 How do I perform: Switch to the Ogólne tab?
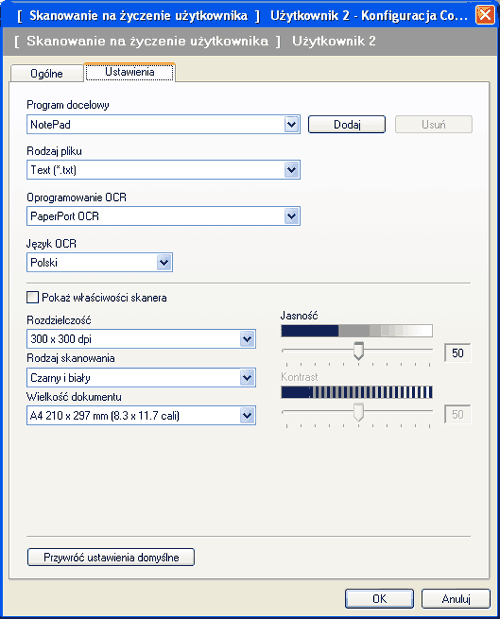pyautogui.click(x=47, y=73)
